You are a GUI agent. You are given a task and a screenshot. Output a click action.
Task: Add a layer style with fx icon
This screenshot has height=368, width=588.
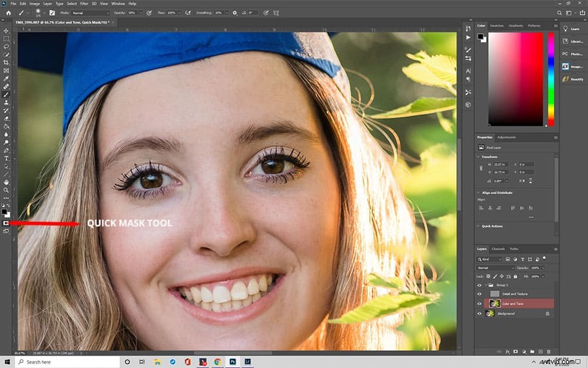508,352
